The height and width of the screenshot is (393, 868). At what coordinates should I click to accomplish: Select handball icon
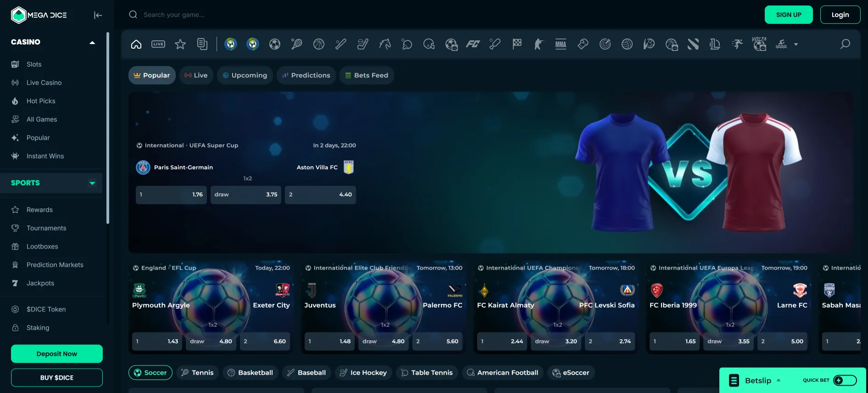[x=649, y=44]
